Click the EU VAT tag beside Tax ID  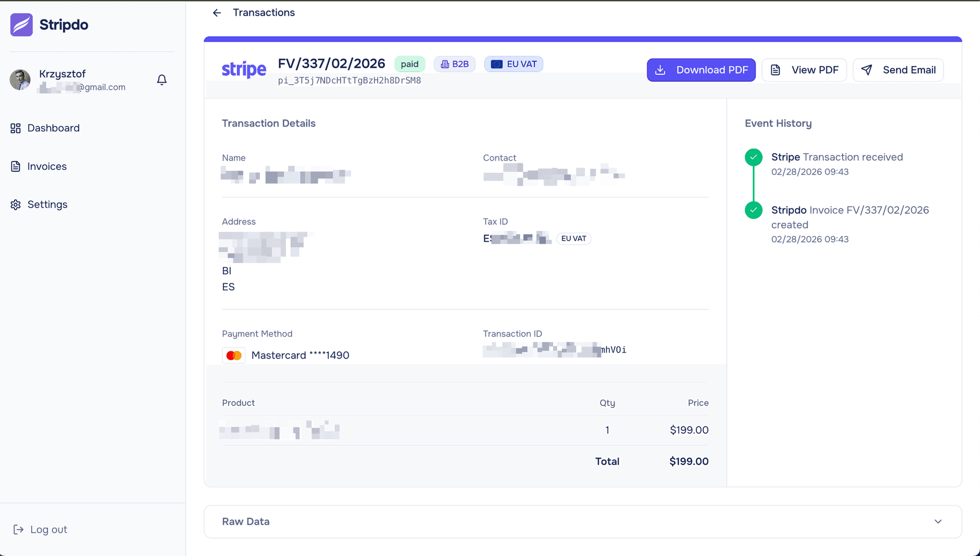pos(574,238)
